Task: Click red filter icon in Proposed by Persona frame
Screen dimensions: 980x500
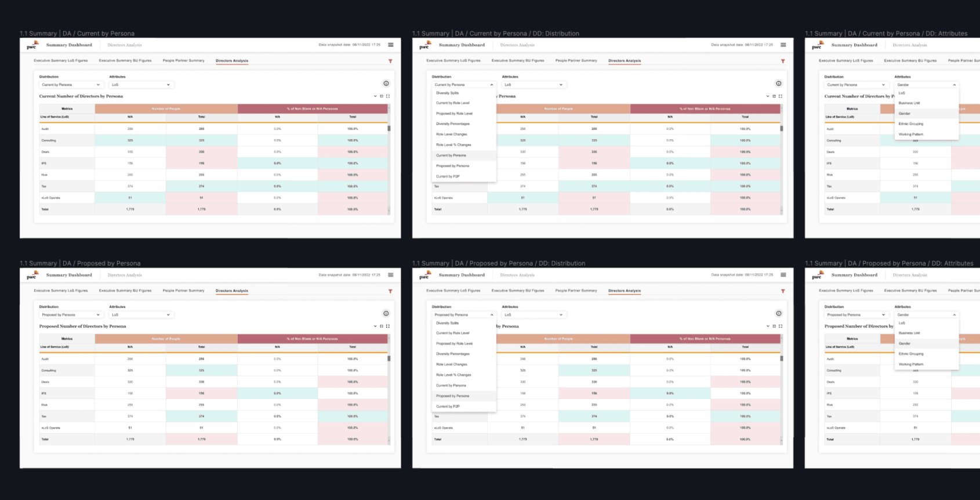Action: tap(390, 291)
